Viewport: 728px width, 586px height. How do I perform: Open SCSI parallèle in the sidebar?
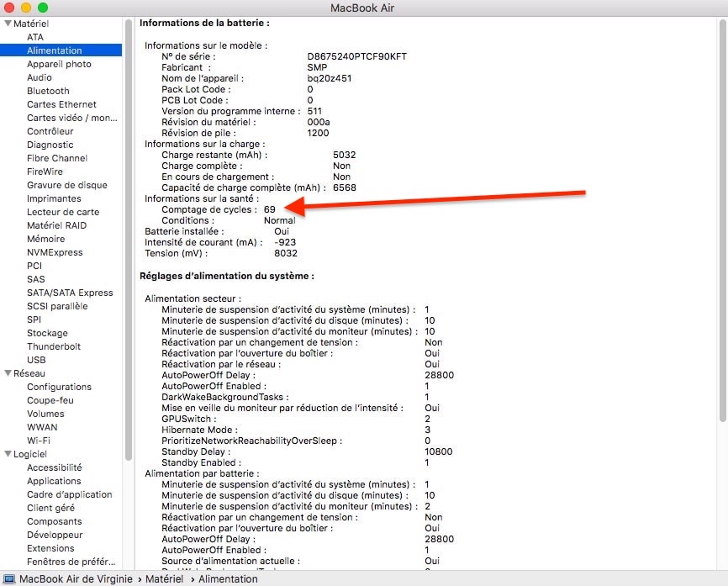(x=57, y=307)
